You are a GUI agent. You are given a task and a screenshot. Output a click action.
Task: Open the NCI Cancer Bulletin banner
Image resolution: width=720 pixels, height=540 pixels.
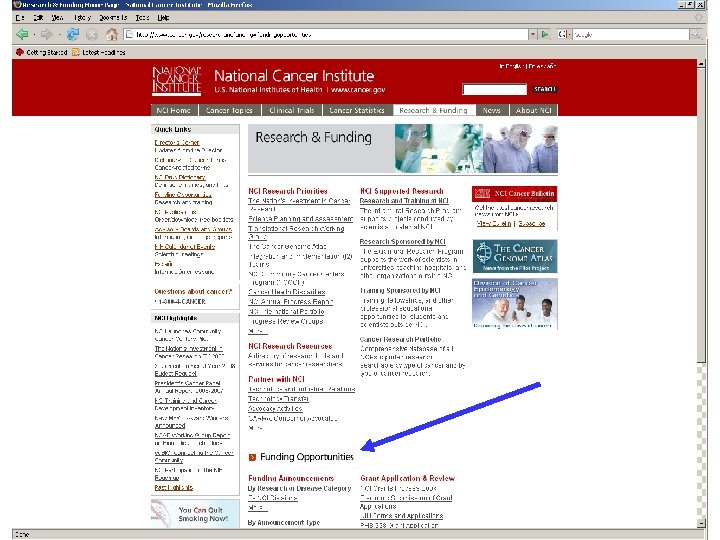coord(514,193)
